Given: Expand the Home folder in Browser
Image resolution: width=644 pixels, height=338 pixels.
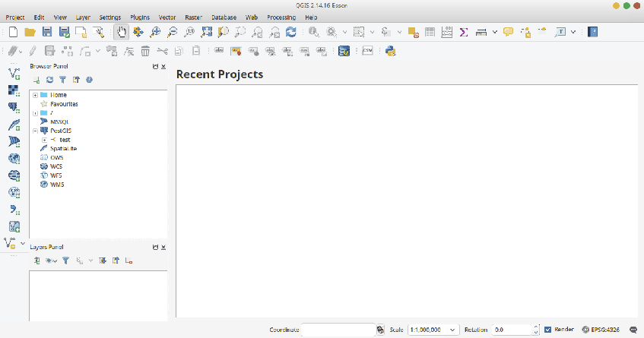Looking at the screenshot, I should (x=35, y=95).
